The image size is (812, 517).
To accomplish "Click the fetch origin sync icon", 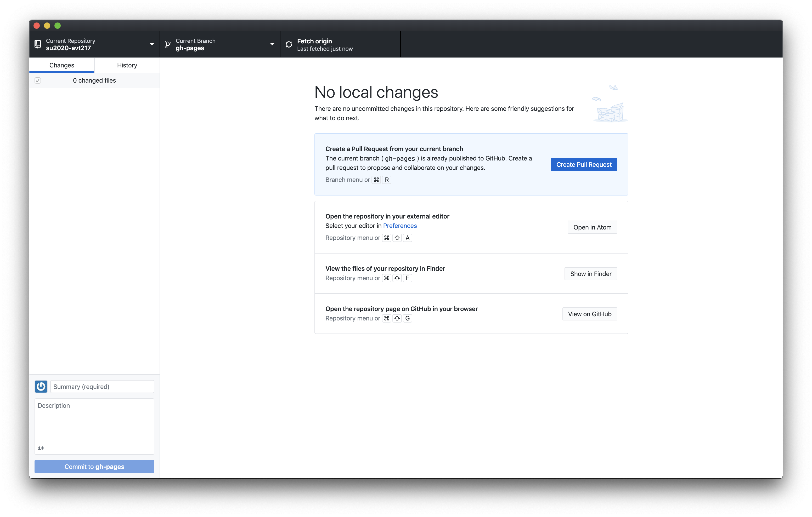I will point(289,44).
